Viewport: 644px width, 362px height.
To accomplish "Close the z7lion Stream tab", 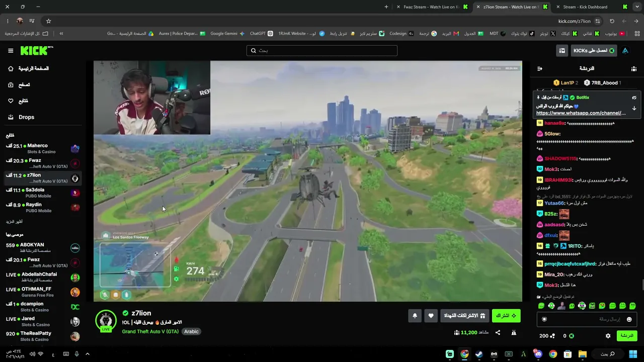I will tap(478, 7).
